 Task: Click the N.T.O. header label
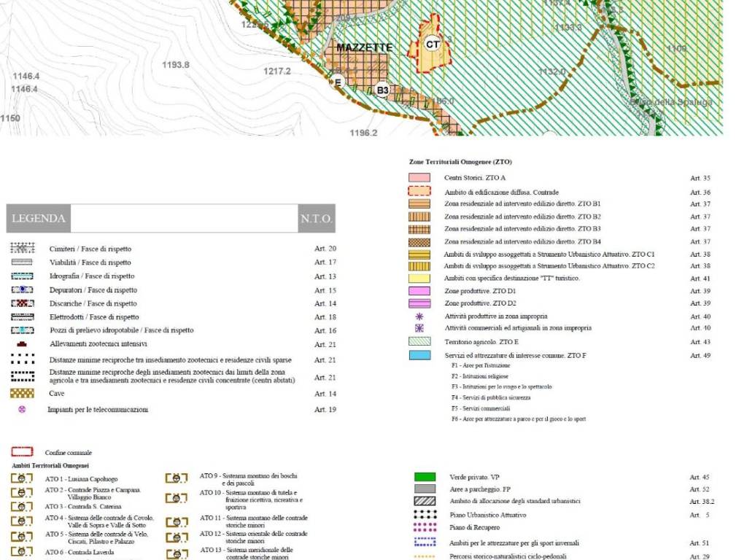coord(317,219)
